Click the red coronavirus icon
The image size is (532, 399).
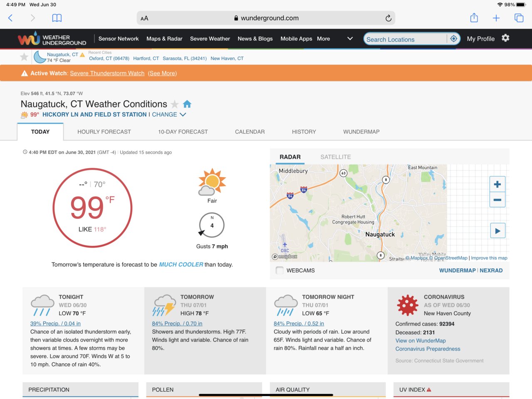pos(408,305)
